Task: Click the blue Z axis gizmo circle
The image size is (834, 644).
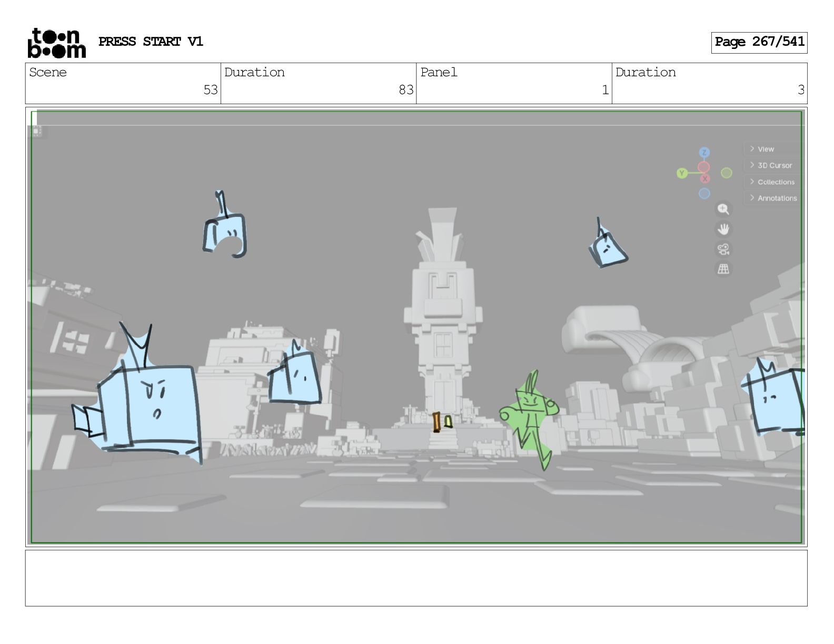Action: click(704, 153)
